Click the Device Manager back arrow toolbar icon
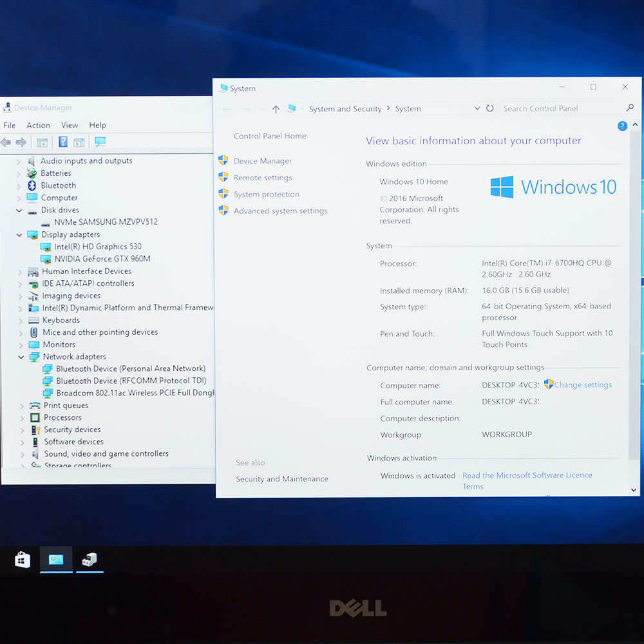The width and height of the screenshot is (644, 644). point(6,142)
